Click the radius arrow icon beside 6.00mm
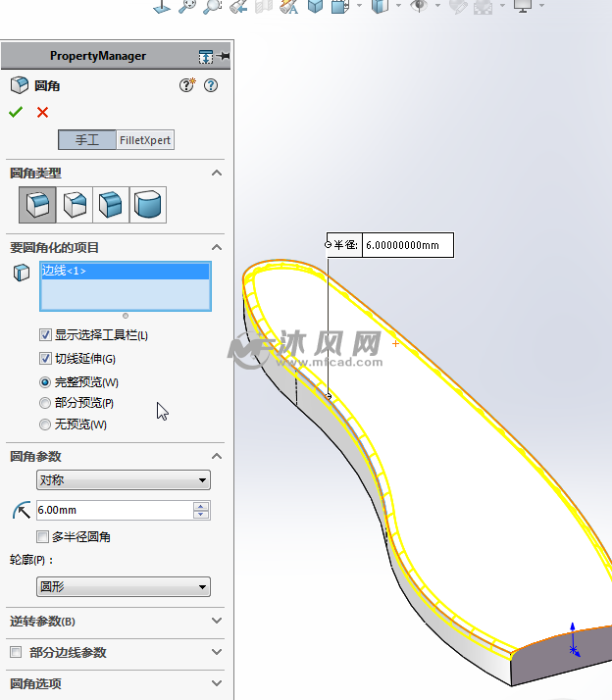 [x=22, y=510]
